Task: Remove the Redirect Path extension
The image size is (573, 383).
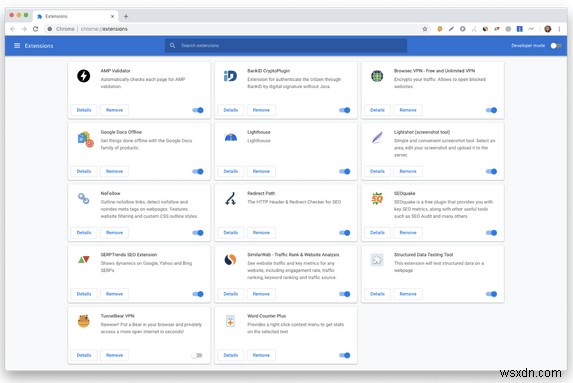Action: pos(261,233)
